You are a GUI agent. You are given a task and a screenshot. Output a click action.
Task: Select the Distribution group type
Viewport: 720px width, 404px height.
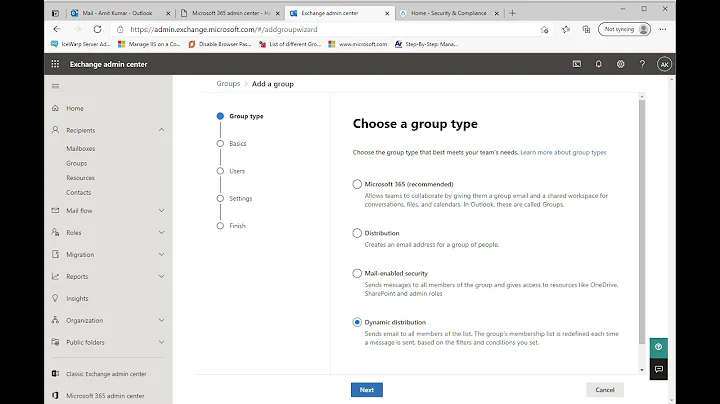pyautogui.click(x=357, y=233)
